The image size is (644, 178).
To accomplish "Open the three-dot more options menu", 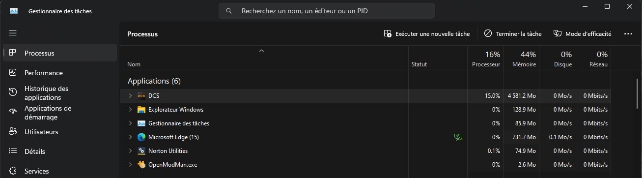I will [628, 34].
